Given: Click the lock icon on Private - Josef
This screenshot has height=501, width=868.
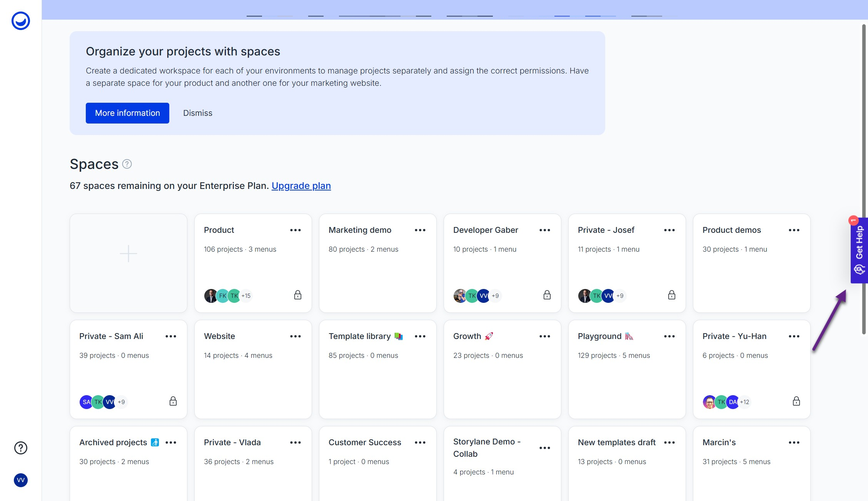Looking at the screenshot, I should (672, 295).
